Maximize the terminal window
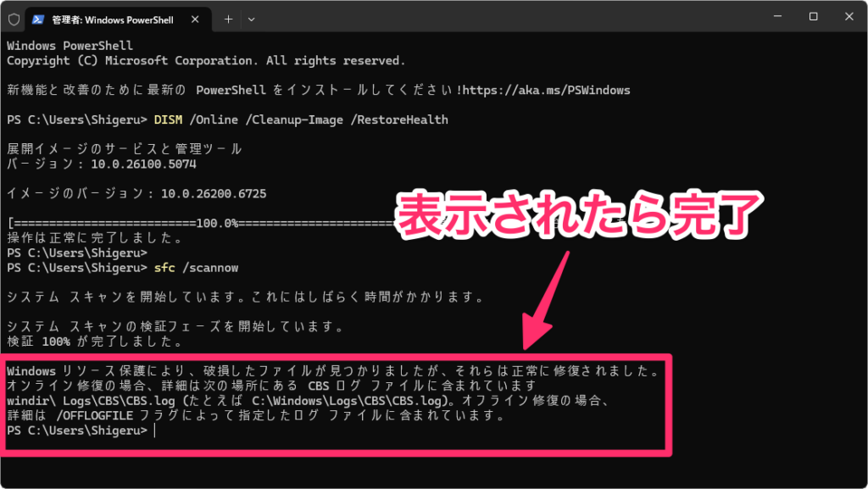868x489 pixels. (x=813, y=17)
